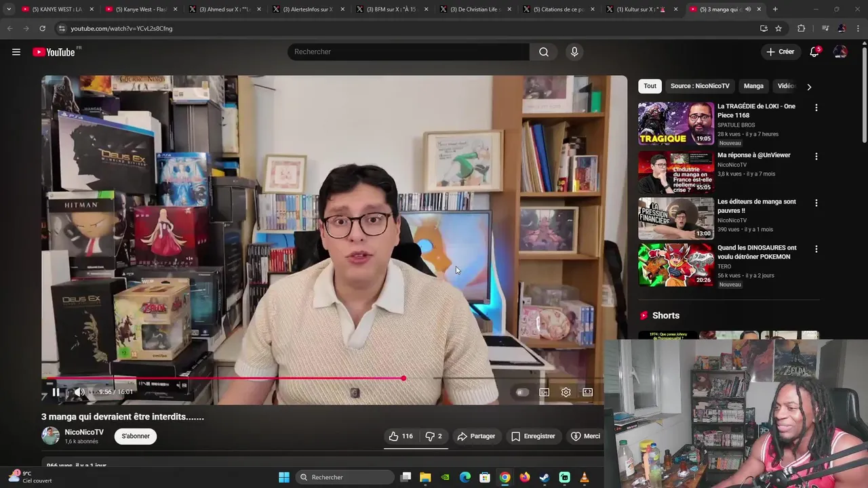This screenshot has height=488, width=868.
Task: Open options for Quand les DINOSAURES video
Action: pos(816,249)
